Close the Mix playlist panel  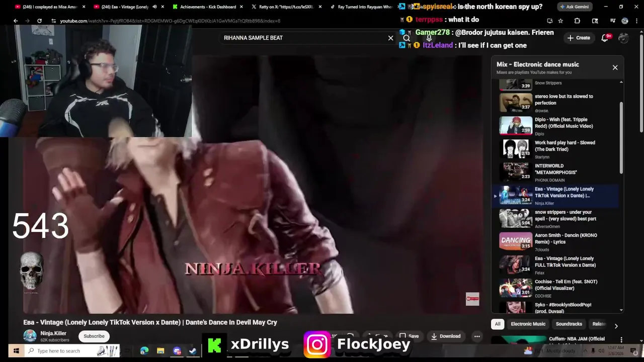(615, 67)
